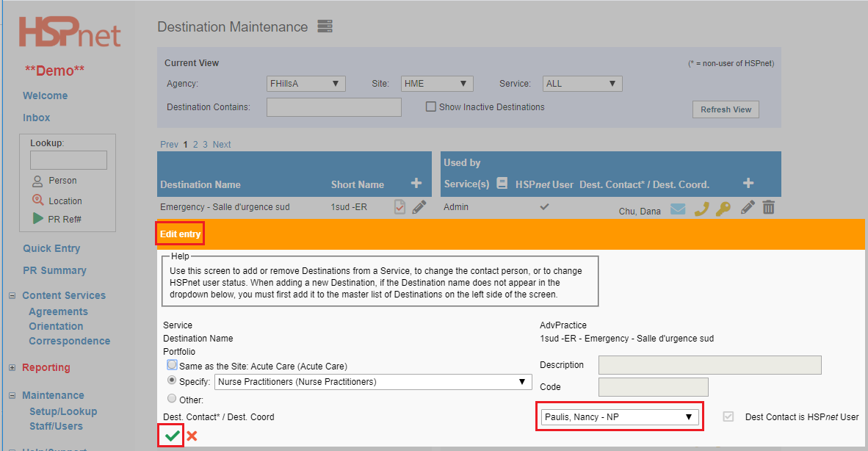
Task: Open Correspondence under Content Services
Action: 70,342
